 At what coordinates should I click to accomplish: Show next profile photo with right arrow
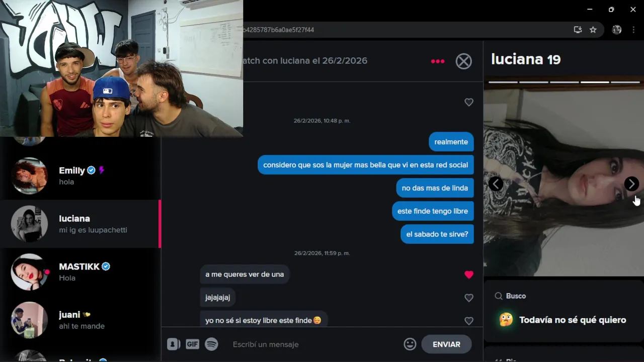(x=631, y=184)
